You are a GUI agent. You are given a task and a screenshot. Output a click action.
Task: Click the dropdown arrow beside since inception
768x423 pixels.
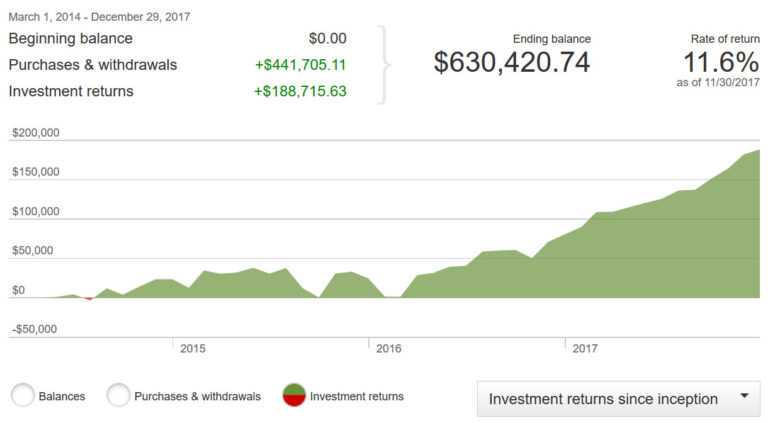[744, 397]
